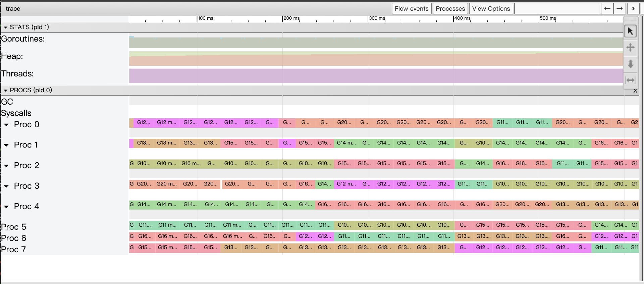The height and width of the screenshot is (284, 644).
Task: Go to previous search result arrow
Action: pyautogui.click(x=607, y=9)
